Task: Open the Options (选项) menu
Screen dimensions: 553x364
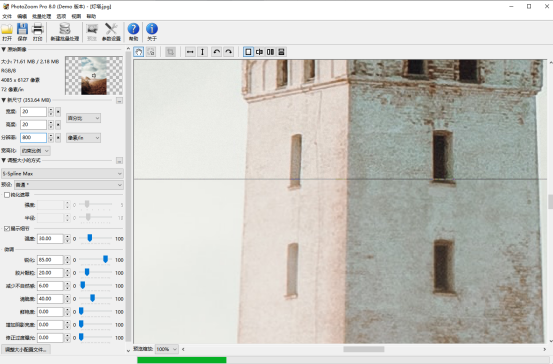Action: tap(61, 16)
